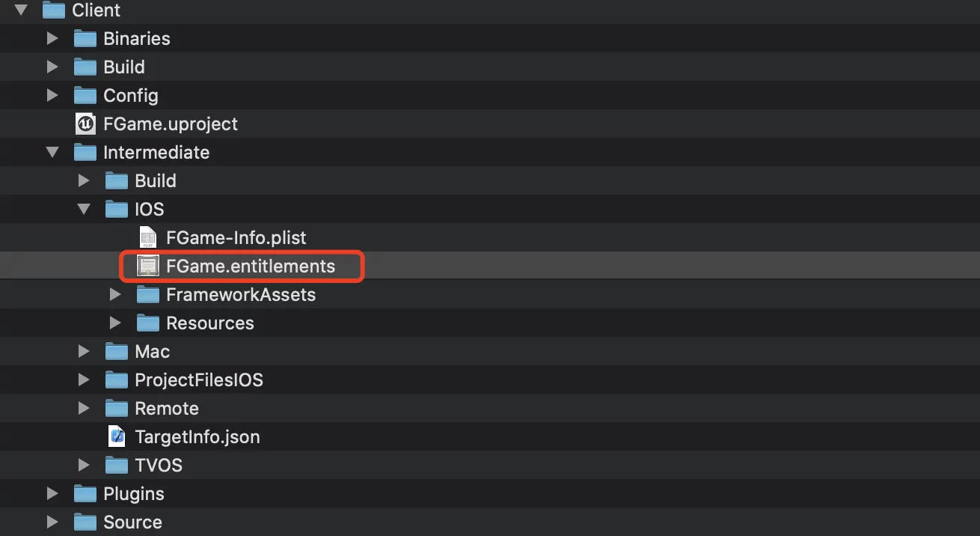This screenshot has height=536, width=980.
Task: Select the Build folder under Intermediate
Action: pos(156,180)
